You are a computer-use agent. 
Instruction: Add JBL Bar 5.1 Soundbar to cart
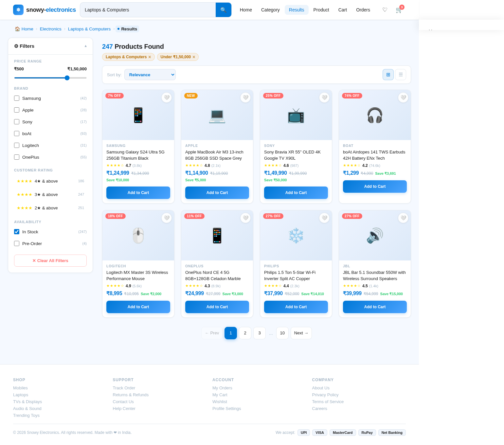(x=375, y=307)
